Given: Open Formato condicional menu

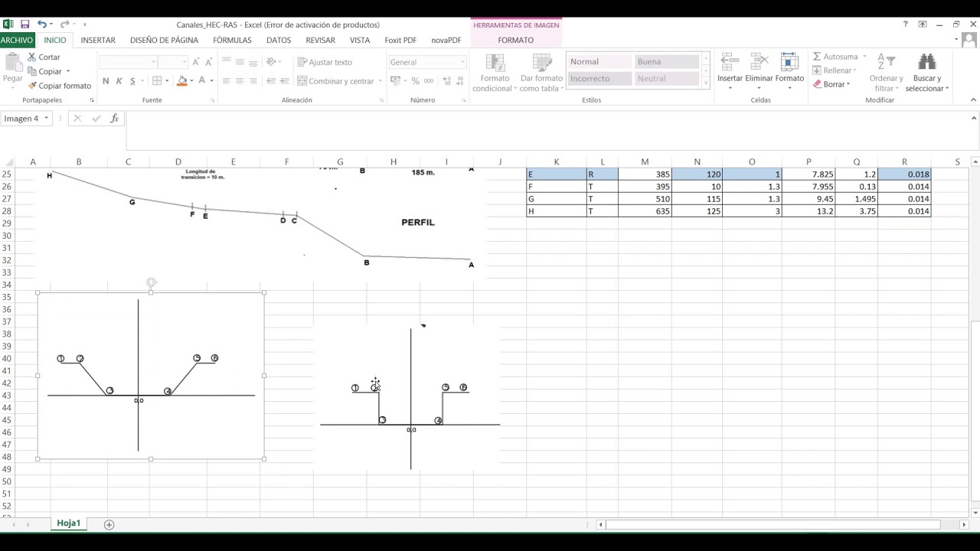Looking at the screenshot, I should tap(495, 73).
